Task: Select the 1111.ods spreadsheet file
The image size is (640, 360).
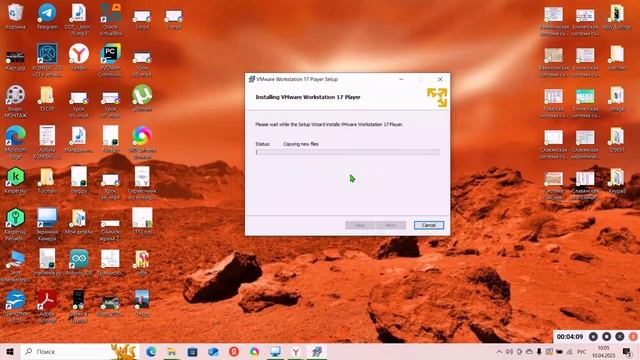Action: pyautogui.click(x=142, y=221)
